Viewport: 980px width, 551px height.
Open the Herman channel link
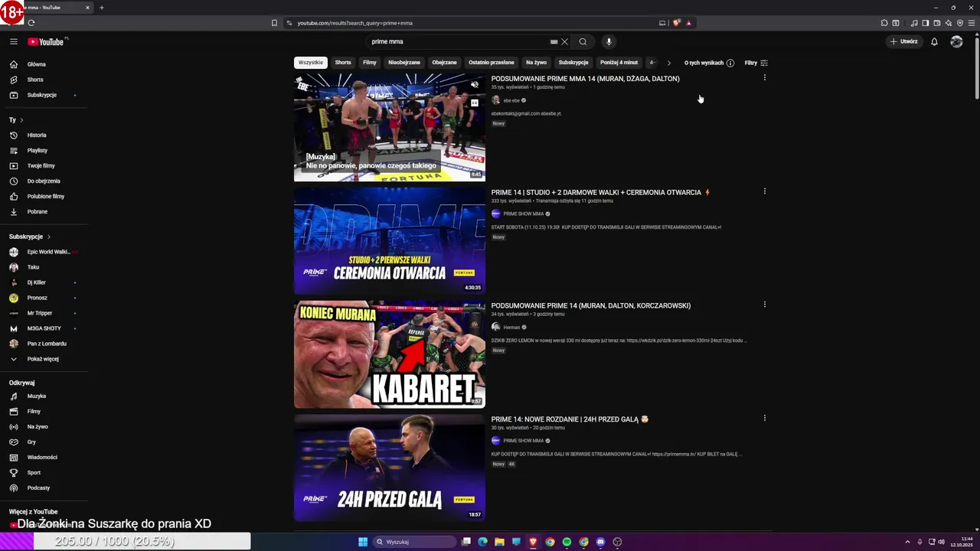[511, 328]
